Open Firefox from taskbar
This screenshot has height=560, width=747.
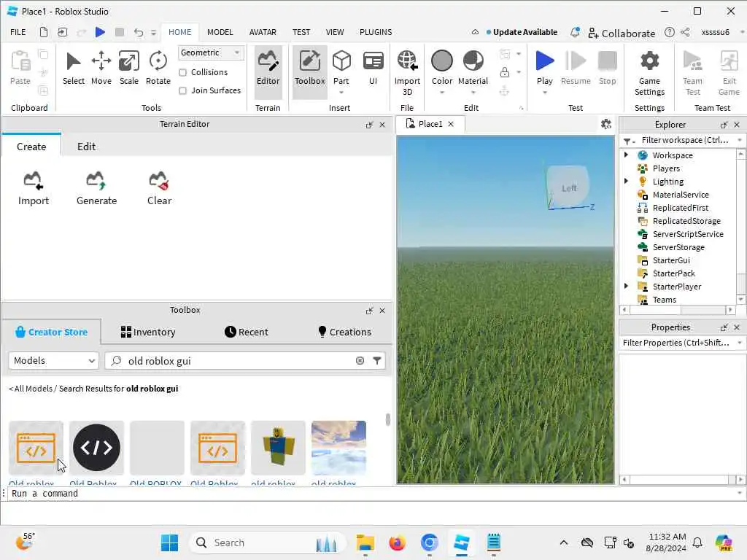[x=397, y=542]
